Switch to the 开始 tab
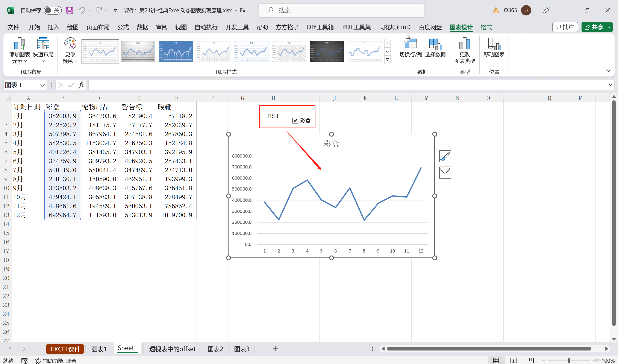Image resolution: width=618 pixels, height=364 pixels. 34,27
